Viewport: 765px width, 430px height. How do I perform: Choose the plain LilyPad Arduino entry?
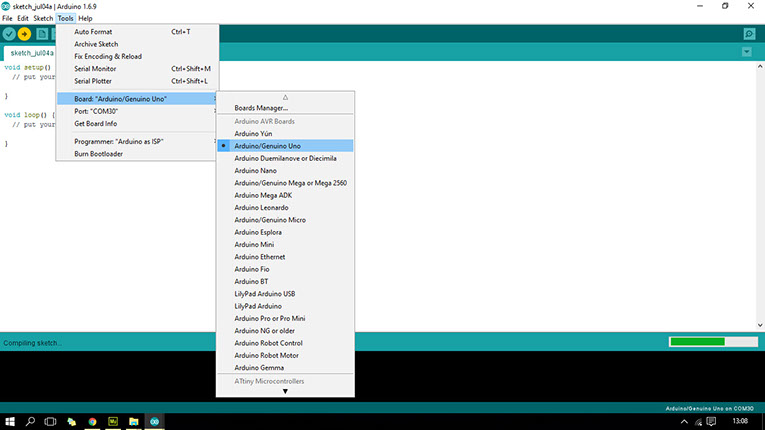click(x=285, y=306)
